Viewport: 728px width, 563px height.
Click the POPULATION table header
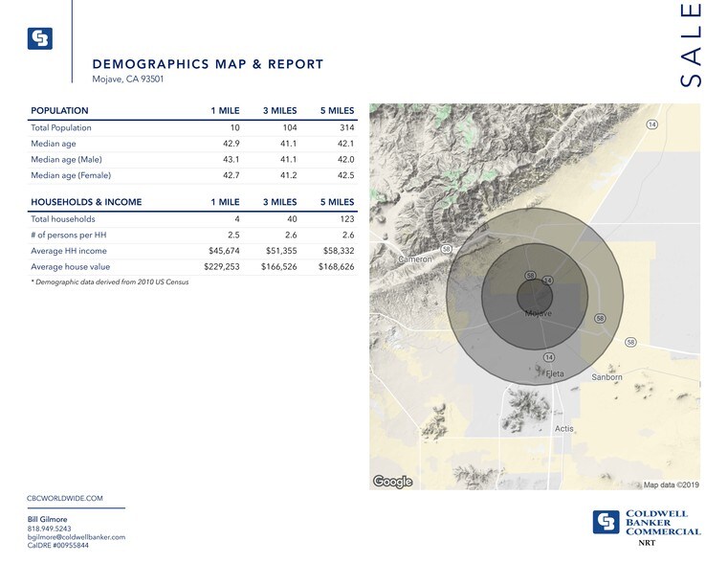(59, 110)
